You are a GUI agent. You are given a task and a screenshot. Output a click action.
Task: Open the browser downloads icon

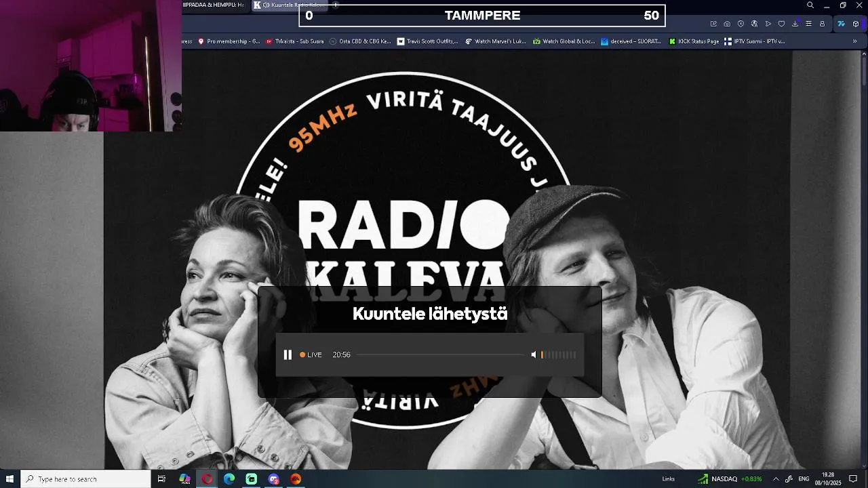[x=795, y=24]
